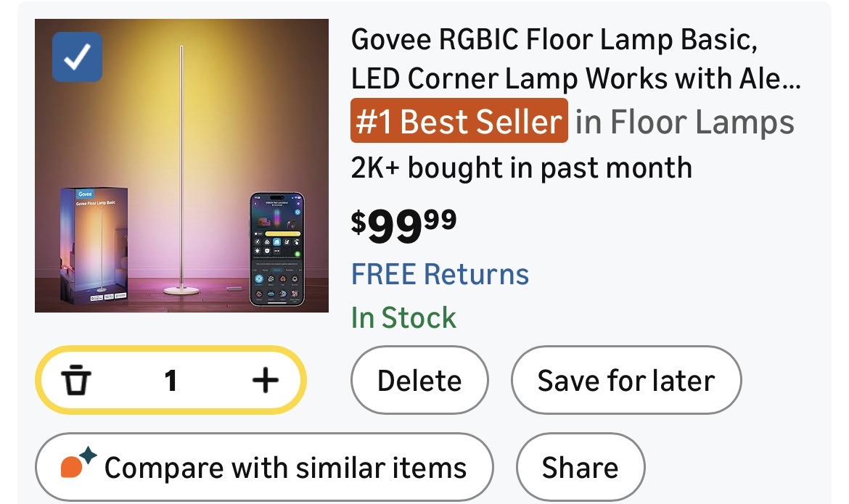Click the #1 Best Seller badge
The height and width of the screenshot is (504, 849).
point(459,121)
